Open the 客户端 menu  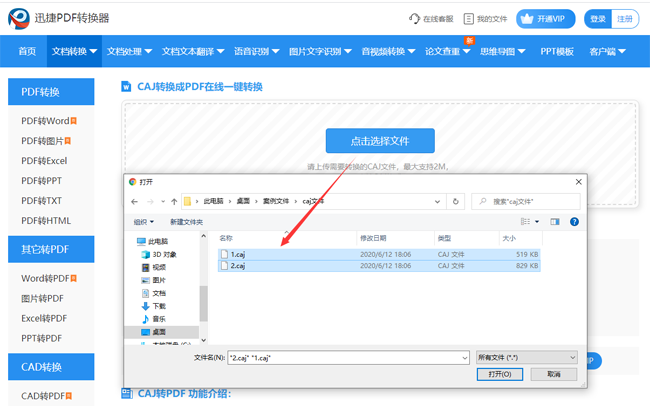607,51
